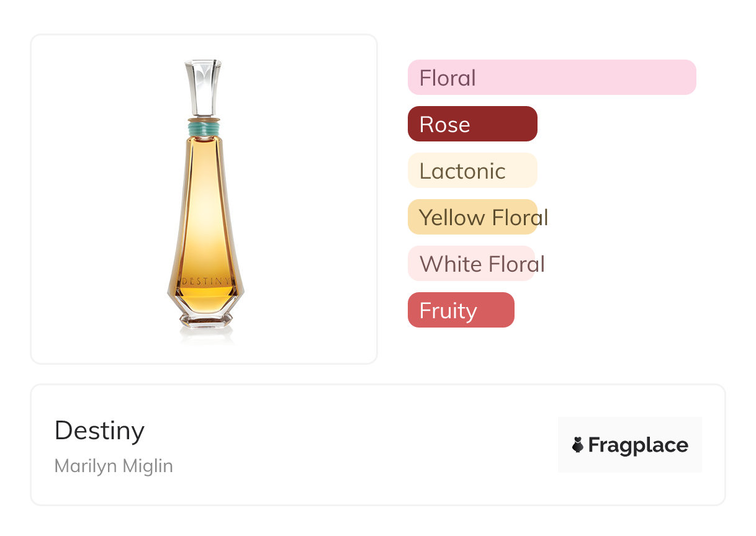Click the DESTINY engraving on the bottle
Viewport: 756px width, 536px height.
pos(205,281)
